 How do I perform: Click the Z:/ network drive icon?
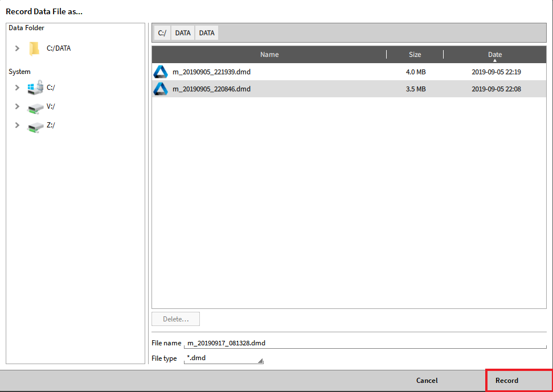(35, 126)
